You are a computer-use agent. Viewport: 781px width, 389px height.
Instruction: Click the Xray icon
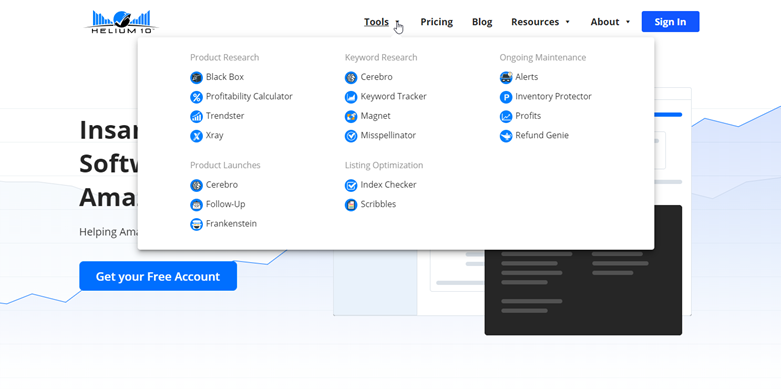(196, 136)
